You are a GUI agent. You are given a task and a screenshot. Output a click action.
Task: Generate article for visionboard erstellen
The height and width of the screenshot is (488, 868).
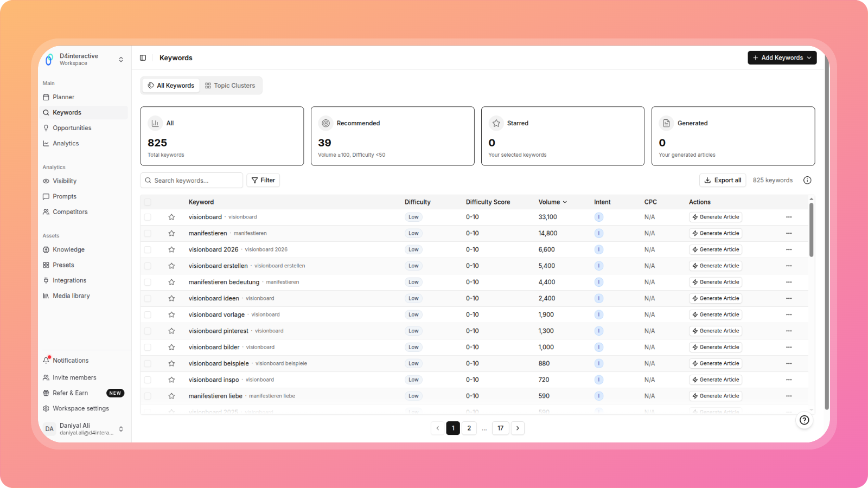[716, 266]
